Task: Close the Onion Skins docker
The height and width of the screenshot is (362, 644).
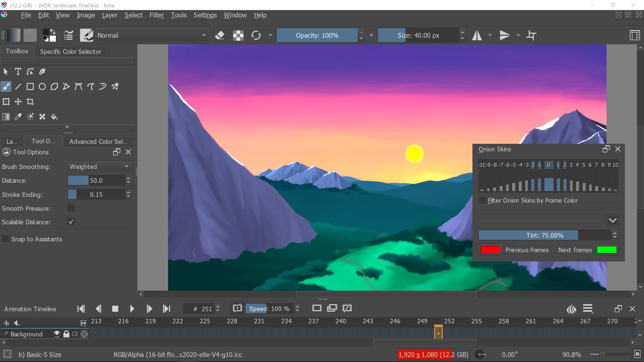Action: point(618,149)
